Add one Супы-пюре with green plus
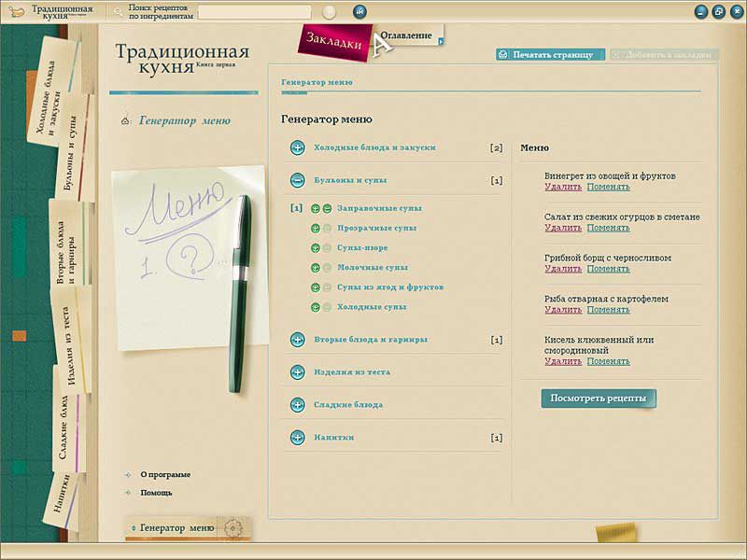The image size is (747, 560). 316,247
